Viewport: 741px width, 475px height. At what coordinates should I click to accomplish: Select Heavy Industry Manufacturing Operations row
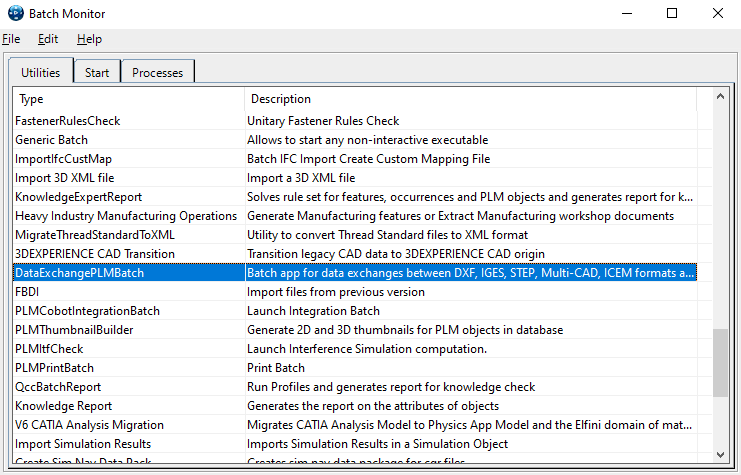coord(354,216)
